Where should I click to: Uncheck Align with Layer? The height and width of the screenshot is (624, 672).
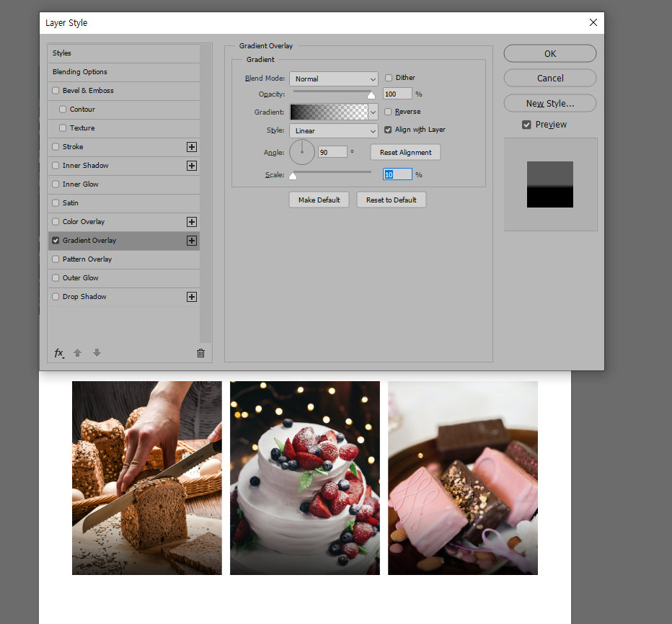(x=389, y=130)
